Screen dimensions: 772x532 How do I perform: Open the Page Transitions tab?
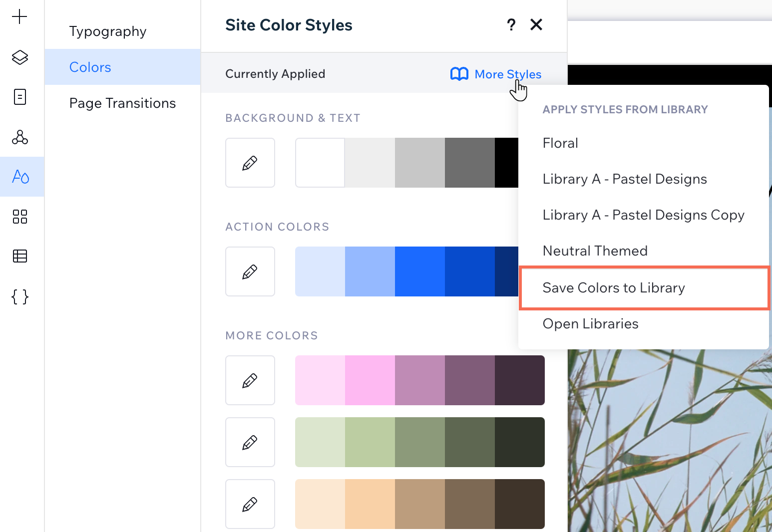[x=122, y=103]
